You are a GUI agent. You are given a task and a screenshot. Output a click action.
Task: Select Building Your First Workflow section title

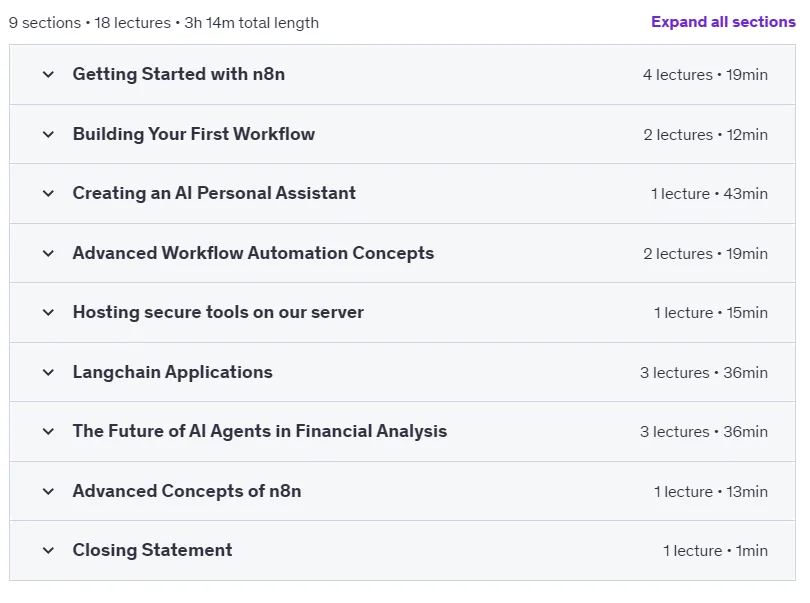pyautogui.click(x=194, y=134)
